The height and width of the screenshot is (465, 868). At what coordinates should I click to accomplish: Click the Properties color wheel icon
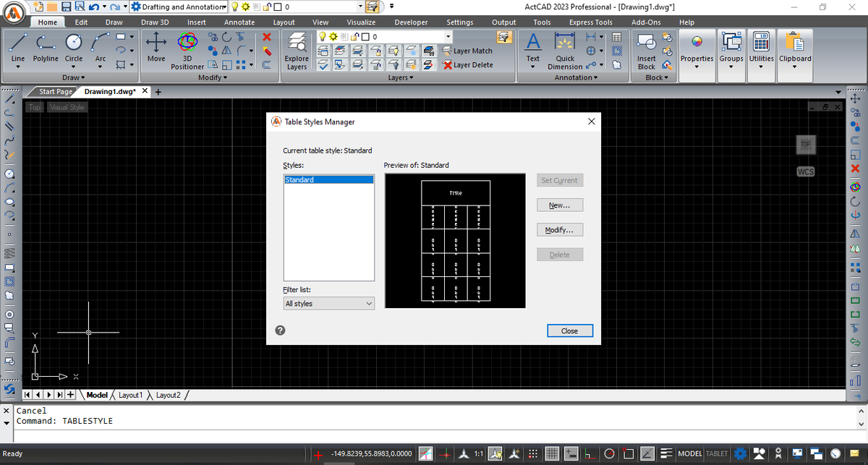[697, 41]
